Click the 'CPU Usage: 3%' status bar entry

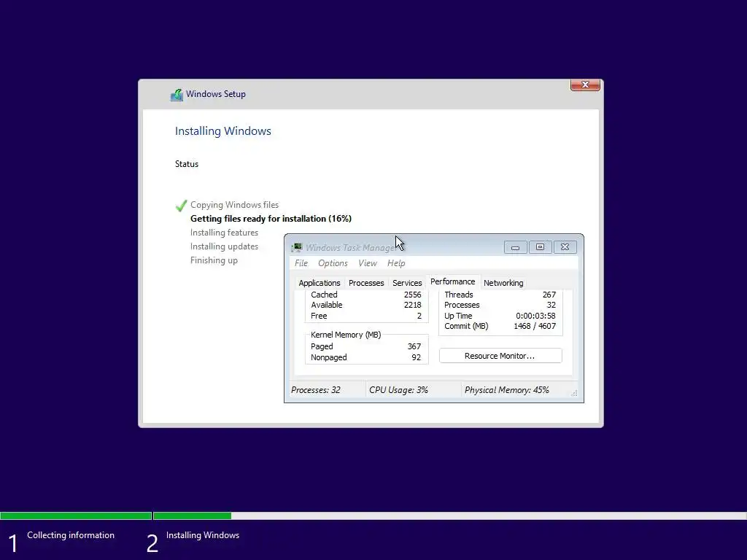[399, 390]
